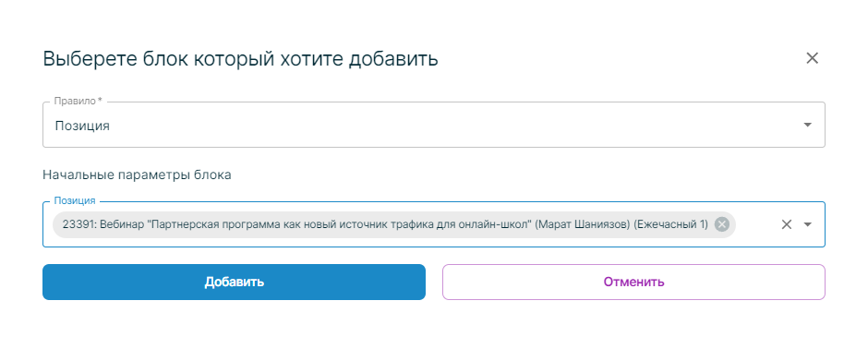
Task: Expand the Позиция dropdown arrow
Action: [808, 224]
